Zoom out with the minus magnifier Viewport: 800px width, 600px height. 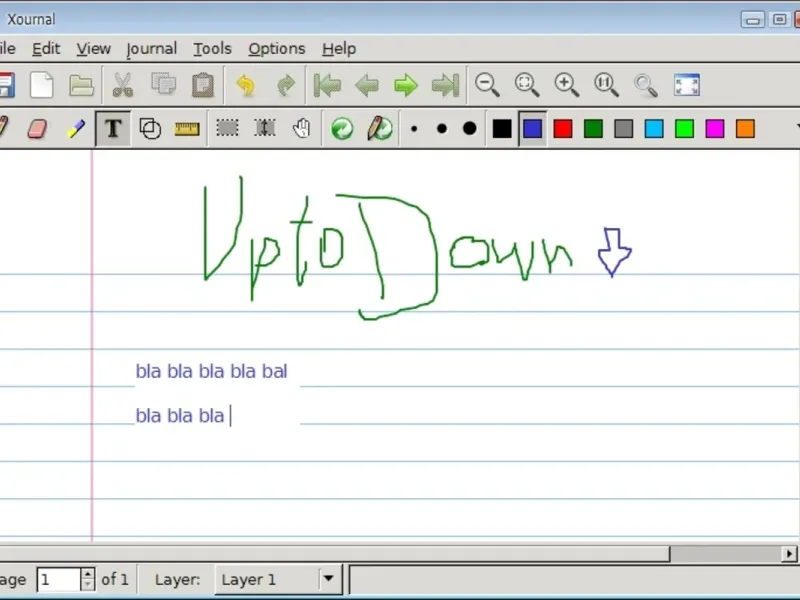487,85
